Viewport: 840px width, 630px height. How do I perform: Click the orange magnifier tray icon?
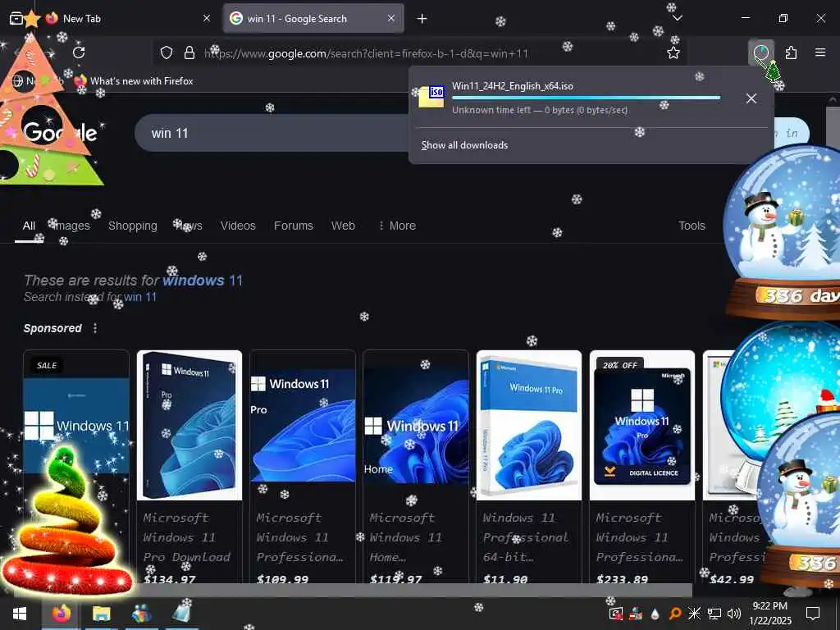pyautogui.click(x=675, y=614)
